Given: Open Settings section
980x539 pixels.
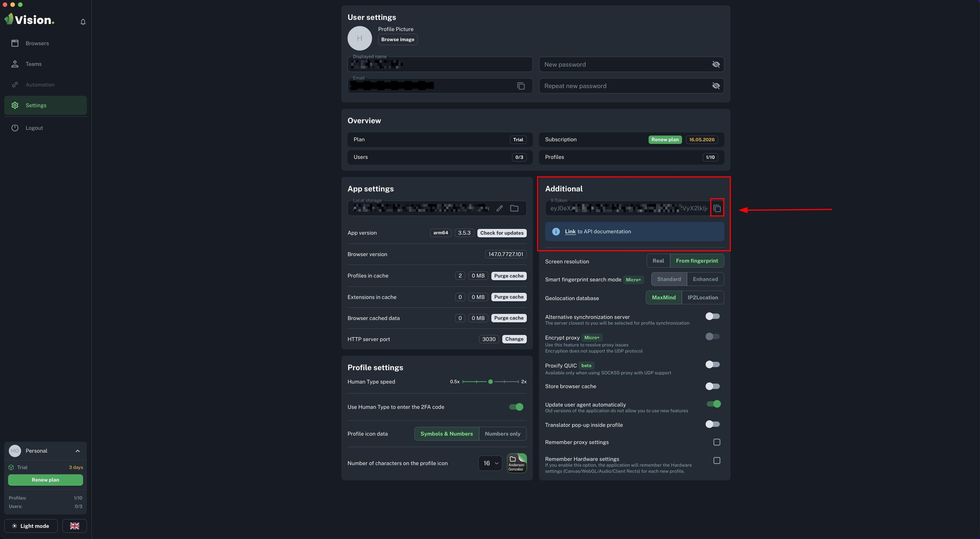Looking at the screenshot, I should click(45, 105).
